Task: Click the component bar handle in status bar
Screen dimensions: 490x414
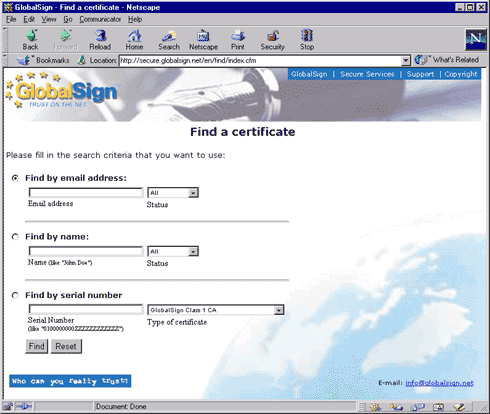Action: (x=362, y=407)
